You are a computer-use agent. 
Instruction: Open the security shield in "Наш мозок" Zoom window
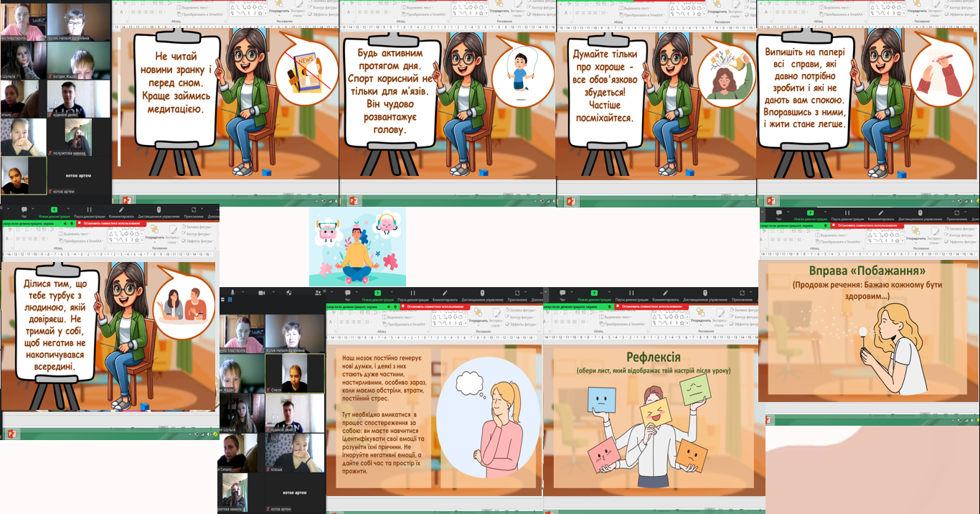point(288,293)
